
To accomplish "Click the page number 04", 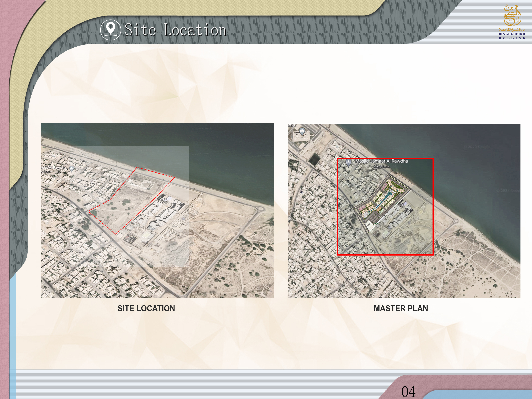I will [408, 392].
